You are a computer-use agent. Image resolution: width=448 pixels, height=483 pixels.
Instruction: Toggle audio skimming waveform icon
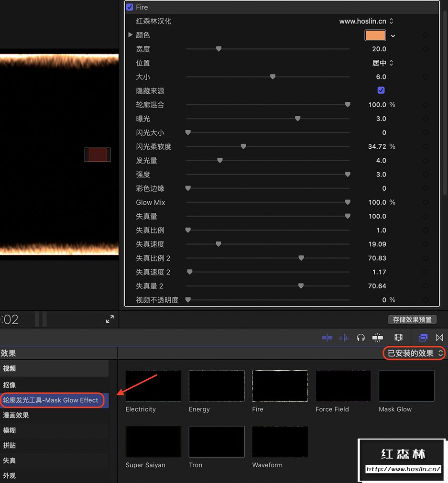pyautogui.click(x=344, y=338)
